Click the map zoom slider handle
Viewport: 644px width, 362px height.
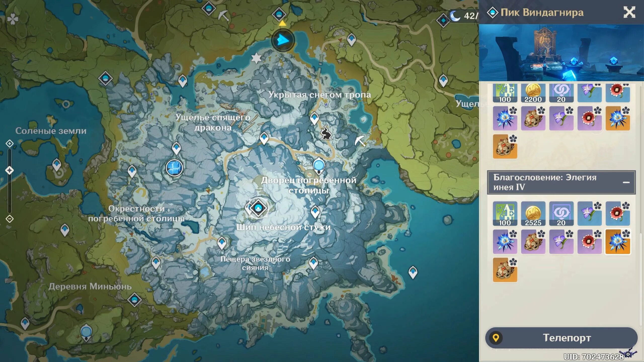pos(10,170)
